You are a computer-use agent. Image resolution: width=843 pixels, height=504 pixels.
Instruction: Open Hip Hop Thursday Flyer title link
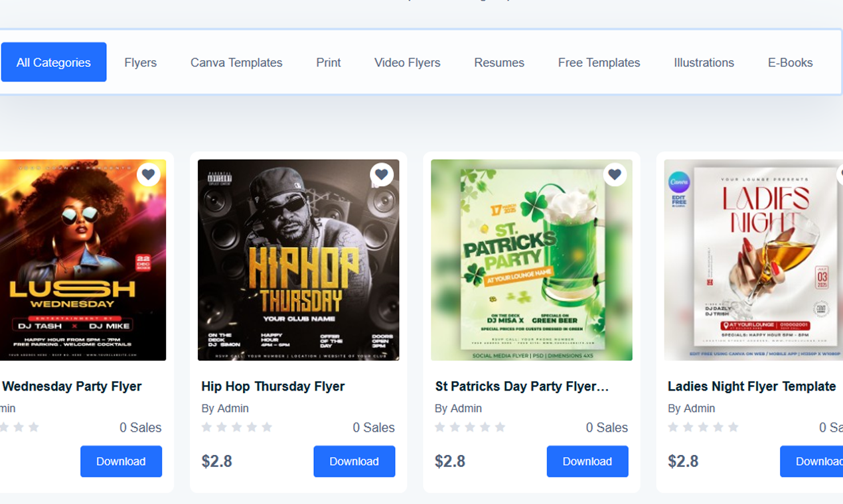(273, 386)
